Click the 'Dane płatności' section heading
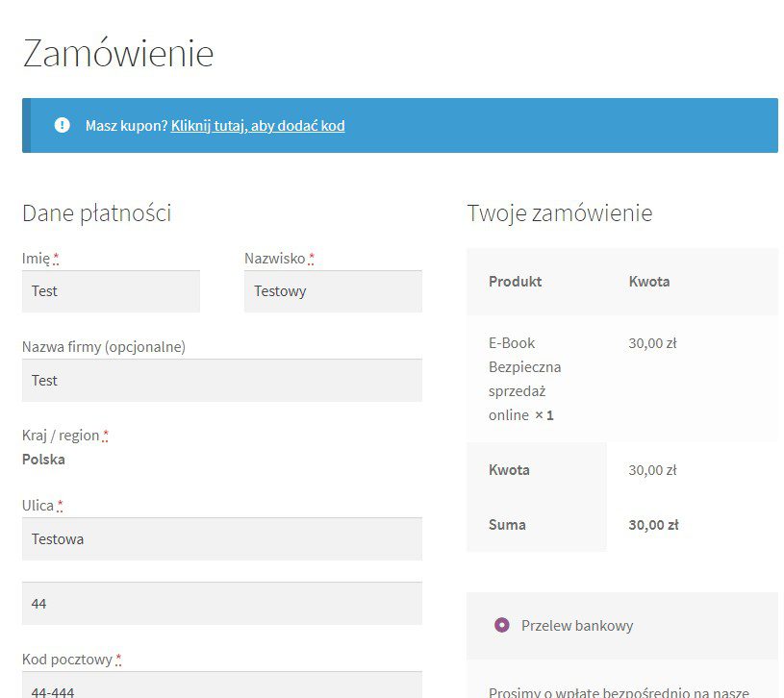This screenshot has height=698, width=784. coord(96,213)
